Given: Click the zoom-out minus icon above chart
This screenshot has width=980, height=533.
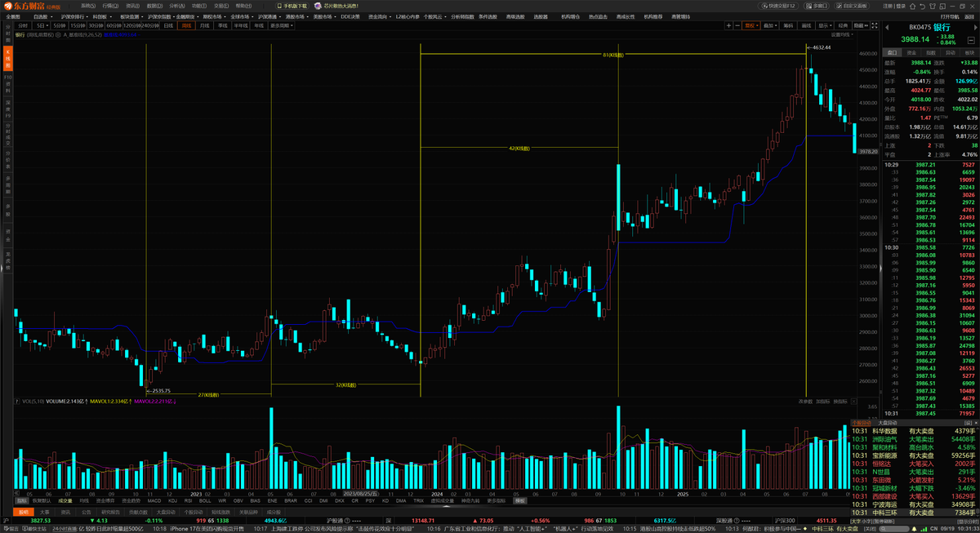Looking at the screenshot, I should pos(737,25).
